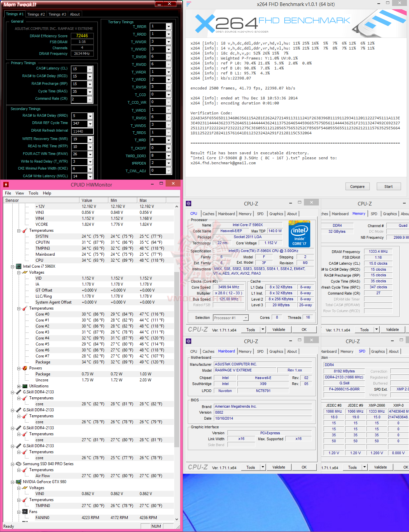
Task: Click Validate in the CPU-Z SPD window
Action: click(x=380, y=467)
